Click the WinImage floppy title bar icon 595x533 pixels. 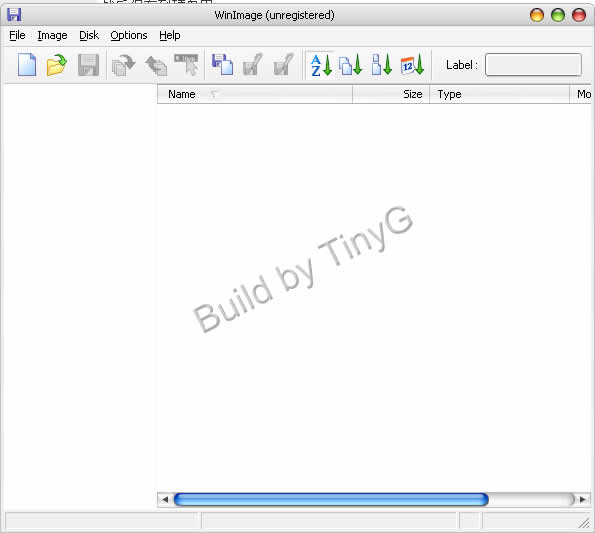pos(14,15)
